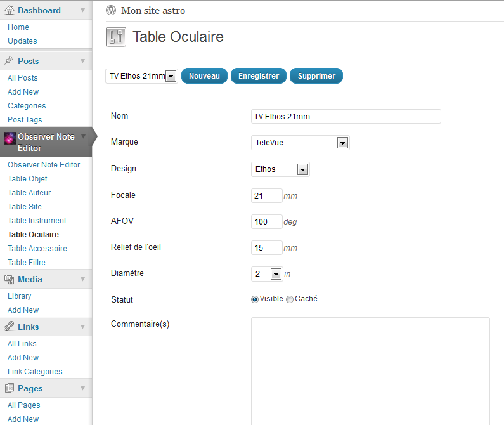The height and width of the screenshot is (425, 504).
Task: Click the Table Oculaire settings icon
Action: 116,37
